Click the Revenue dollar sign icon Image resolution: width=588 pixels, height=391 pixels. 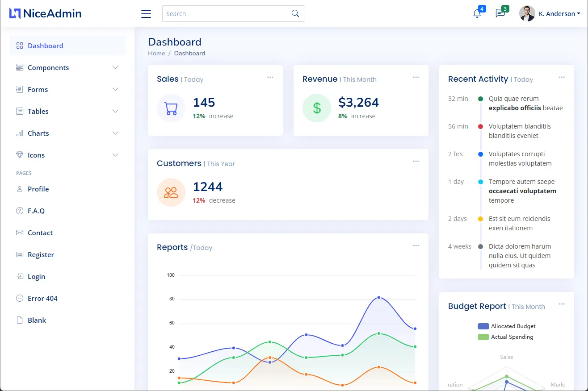pos(317,108)
